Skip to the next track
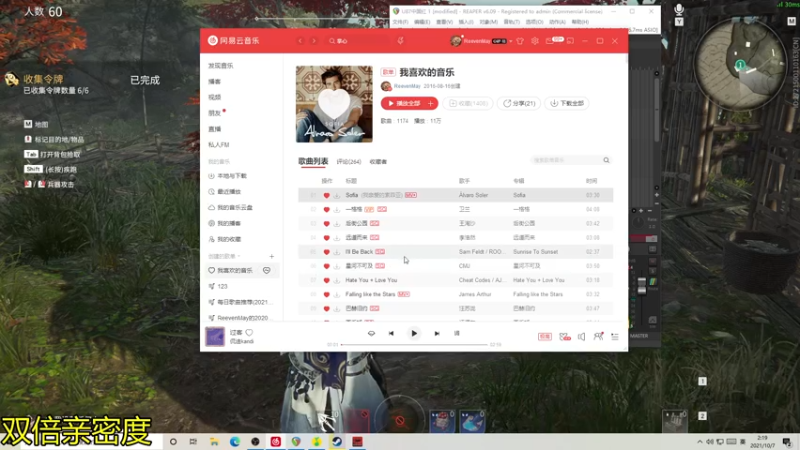Screen dimensions: 800x450 pos(437,334)
